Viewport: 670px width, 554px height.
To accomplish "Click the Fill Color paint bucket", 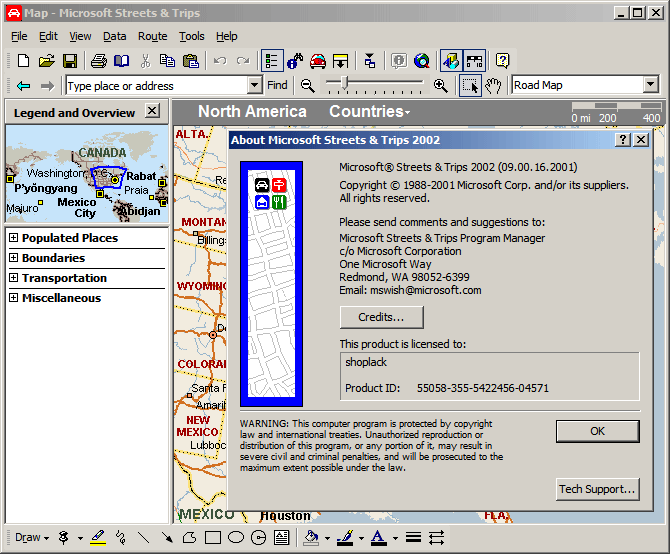I will 311,537.
